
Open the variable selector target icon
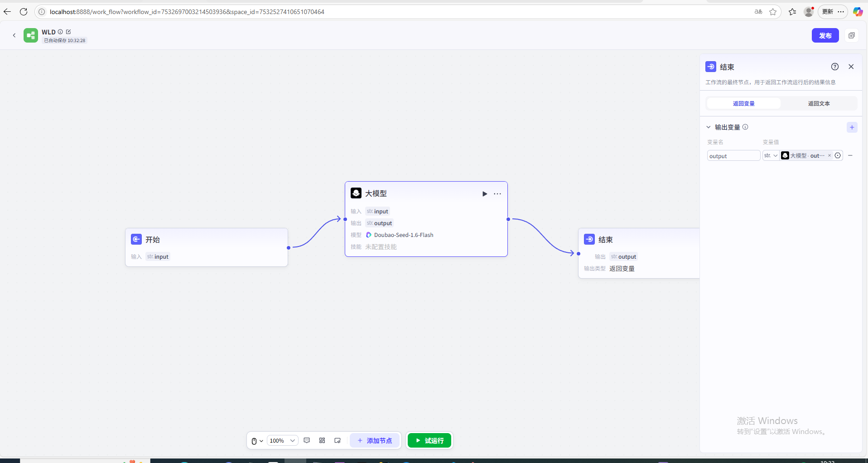pyautogui.click(x=838, y=155)
